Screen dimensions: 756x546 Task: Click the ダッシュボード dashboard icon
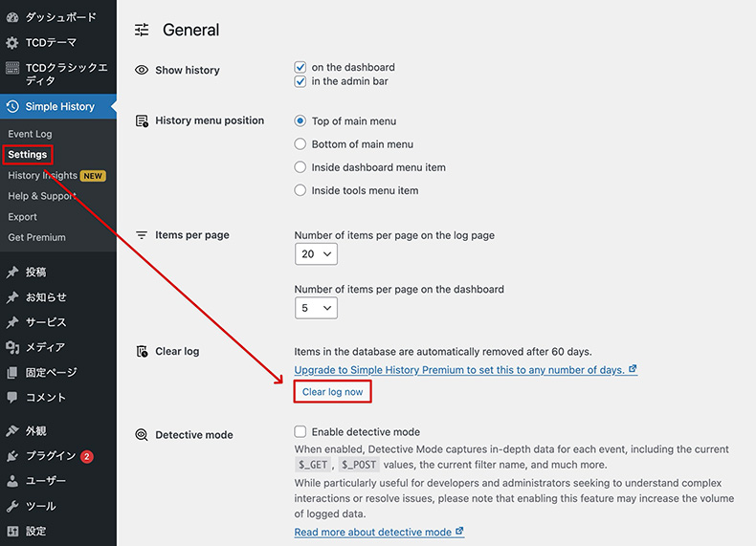click(12, 17)
